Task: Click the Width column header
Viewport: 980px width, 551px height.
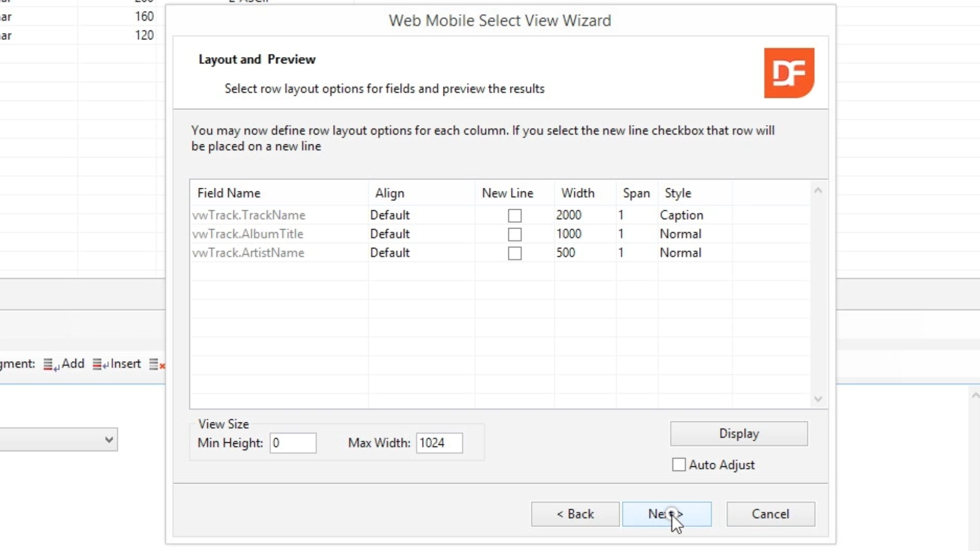Action: 578,193
